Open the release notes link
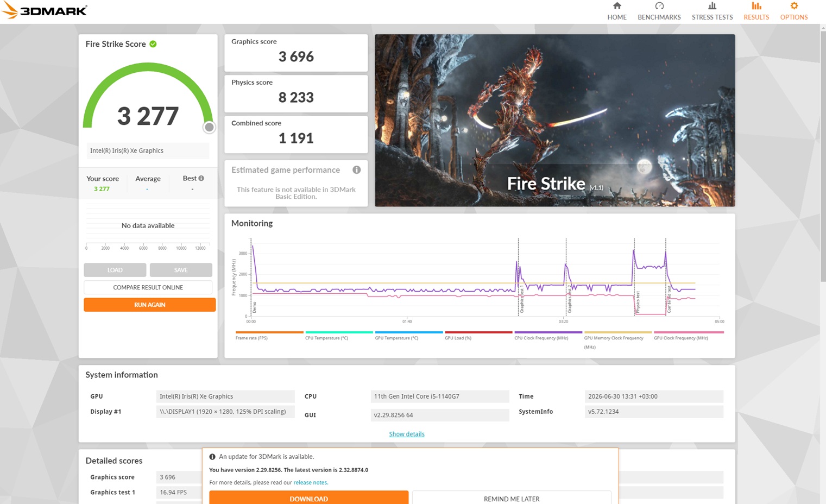The image size is (826, 504). [x=310, y=482]
